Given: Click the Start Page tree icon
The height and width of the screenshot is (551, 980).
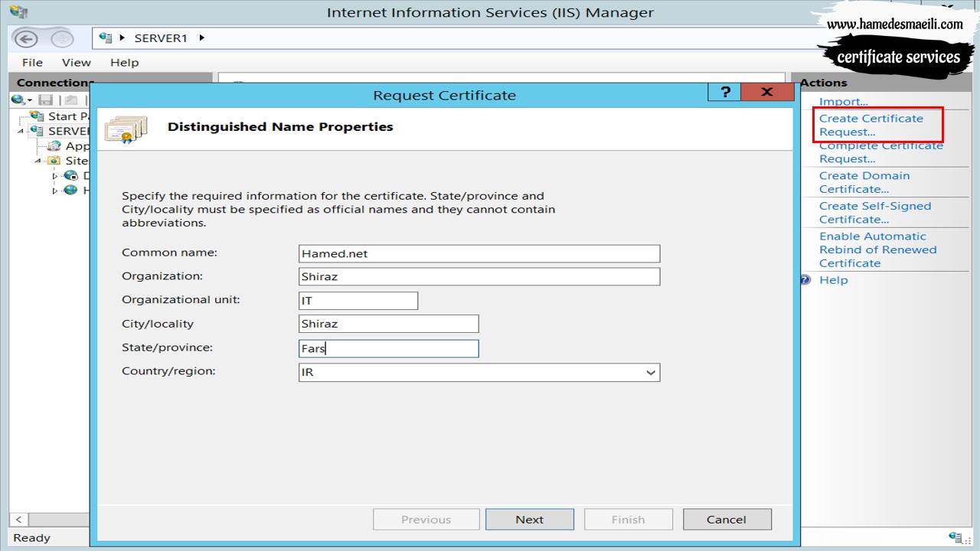Looking at the screenshot, I should [37, 116].
